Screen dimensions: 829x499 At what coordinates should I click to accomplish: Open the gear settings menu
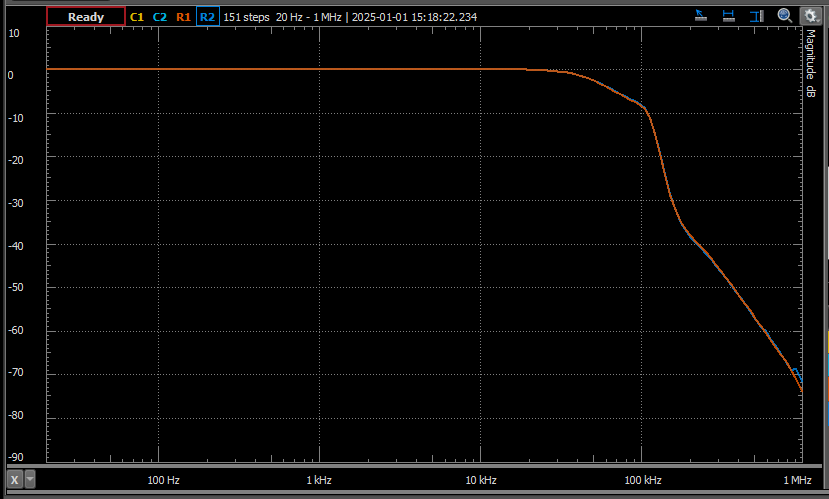tap(808, 16)
